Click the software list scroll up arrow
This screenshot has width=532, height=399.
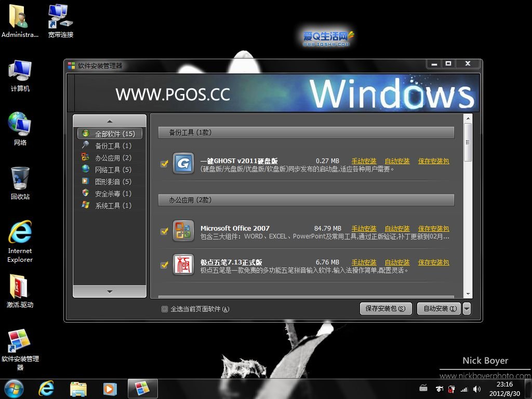[x=468, y=118]
